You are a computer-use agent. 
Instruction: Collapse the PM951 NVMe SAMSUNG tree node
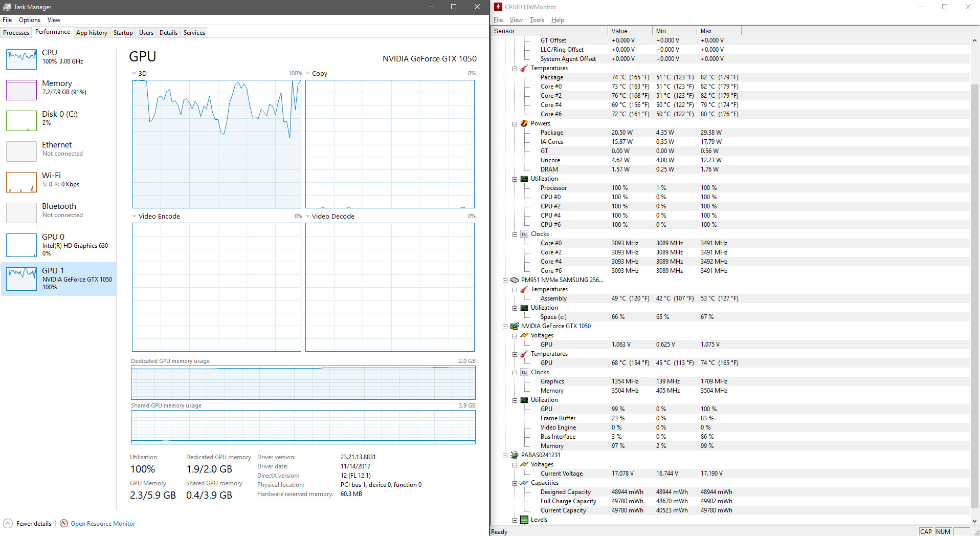point(505,280)
